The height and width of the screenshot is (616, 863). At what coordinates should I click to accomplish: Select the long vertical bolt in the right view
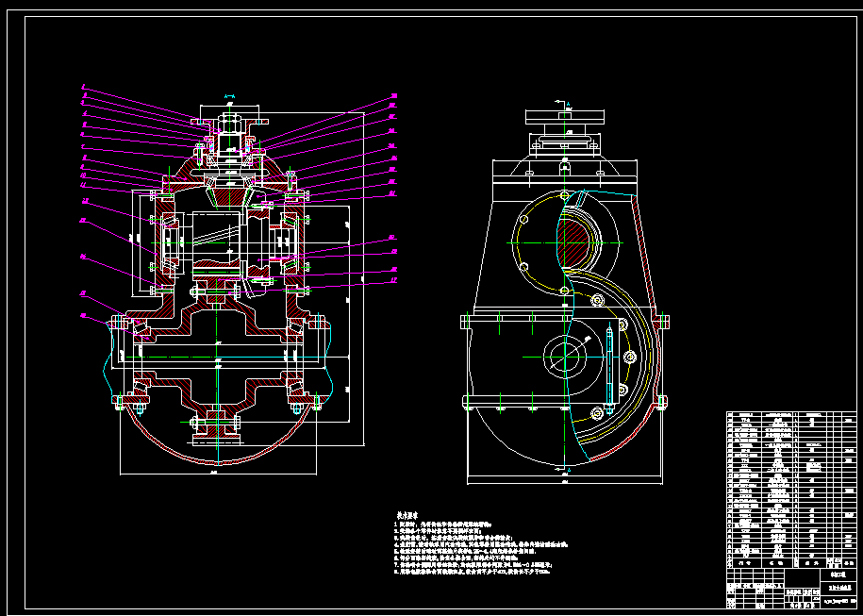(x=609, y=369)
